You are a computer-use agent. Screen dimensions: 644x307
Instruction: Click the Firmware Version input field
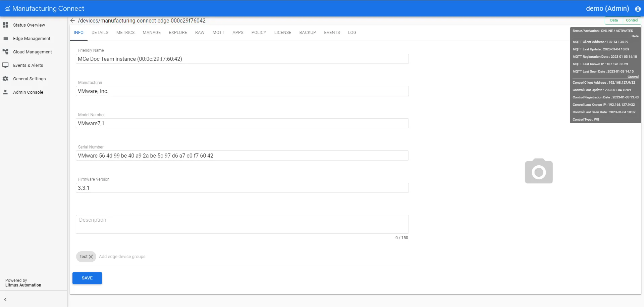point(242,188)
